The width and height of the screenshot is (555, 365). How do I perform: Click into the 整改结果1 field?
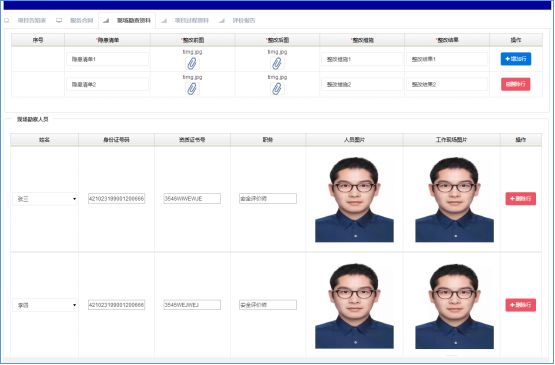click(x=447, y=59)
